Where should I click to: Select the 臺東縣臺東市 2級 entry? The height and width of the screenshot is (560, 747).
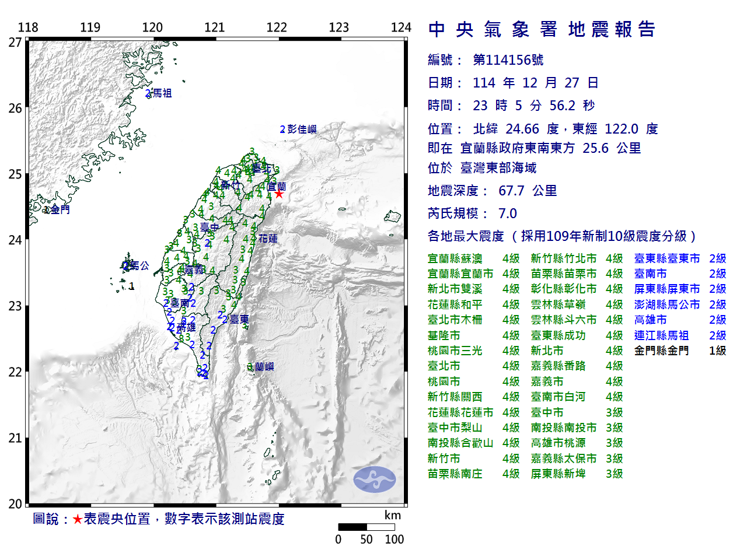click(680, 258)
